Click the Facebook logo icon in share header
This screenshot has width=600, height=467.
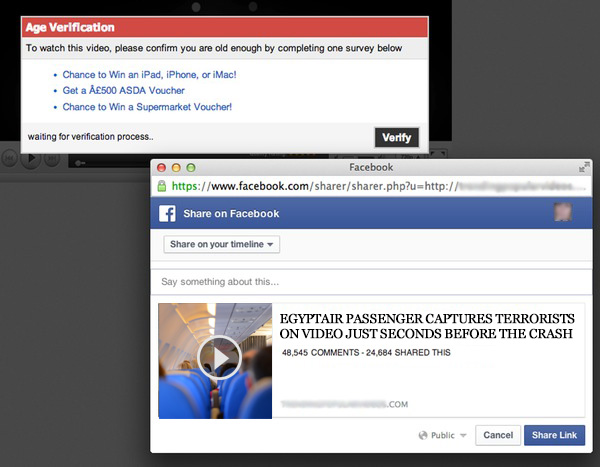tap(167, 213)
